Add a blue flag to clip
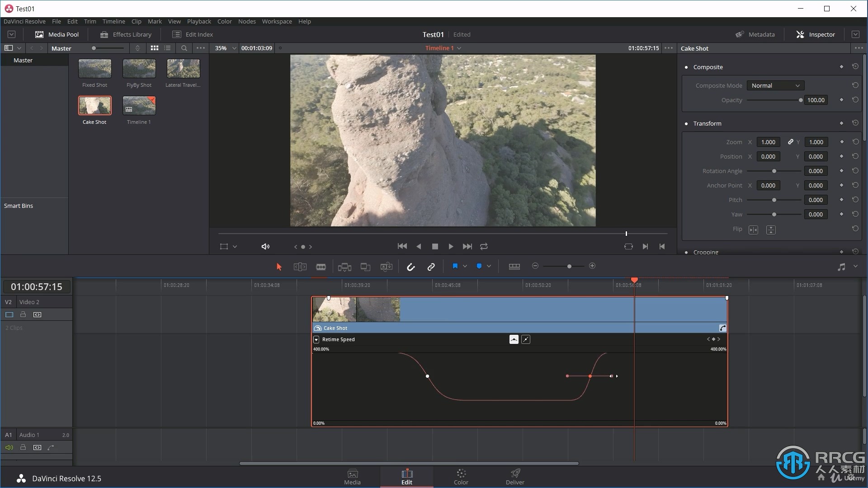 point(455,266)
